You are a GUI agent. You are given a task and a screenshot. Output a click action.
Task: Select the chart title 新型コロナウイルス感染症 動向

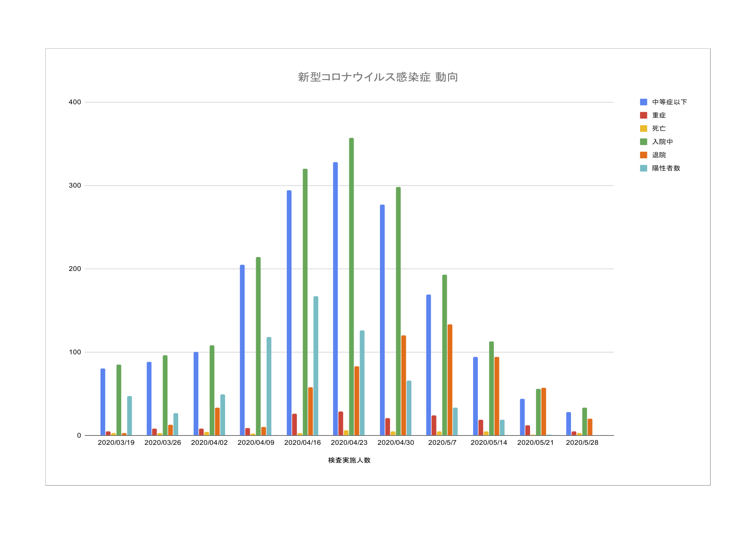click(378, 77)
